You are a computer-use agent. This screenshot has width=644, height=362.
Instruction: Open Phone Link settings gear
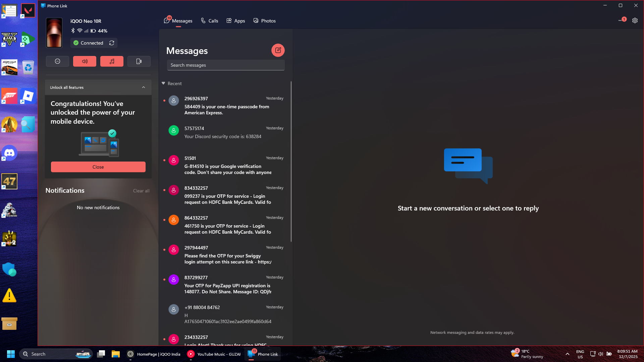pos(635,20)
